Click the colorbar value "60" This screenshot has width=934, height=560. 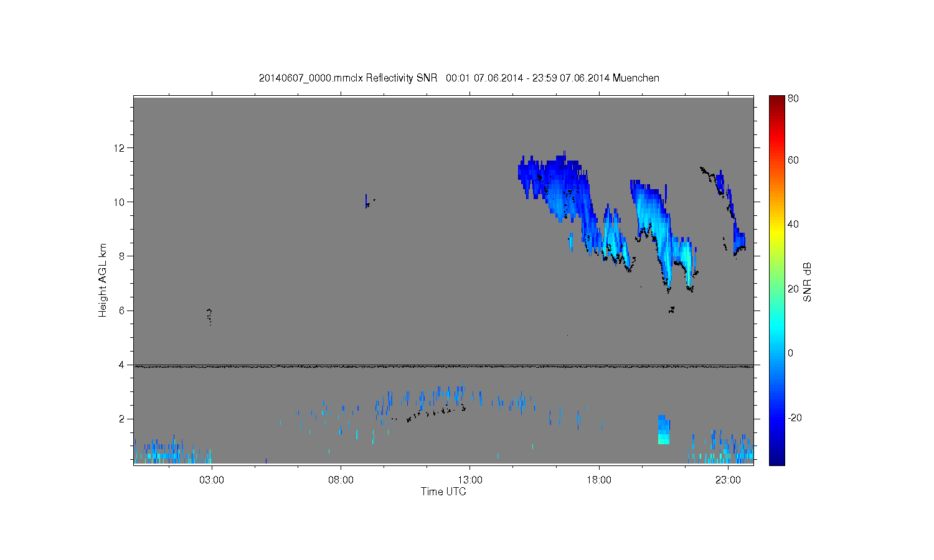point(793,161)
